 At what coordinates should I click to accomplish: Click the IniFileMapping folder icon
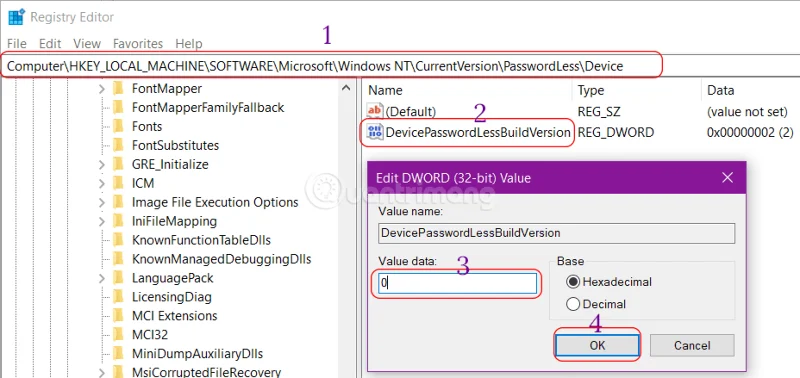coord(118,221)
